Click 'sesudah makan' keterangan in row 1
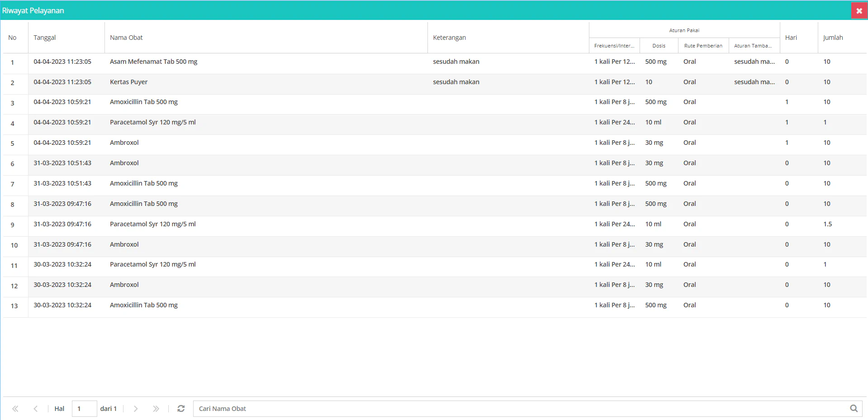Image resolution: width=868 pixels, height=420 pixels. [456, 62]
